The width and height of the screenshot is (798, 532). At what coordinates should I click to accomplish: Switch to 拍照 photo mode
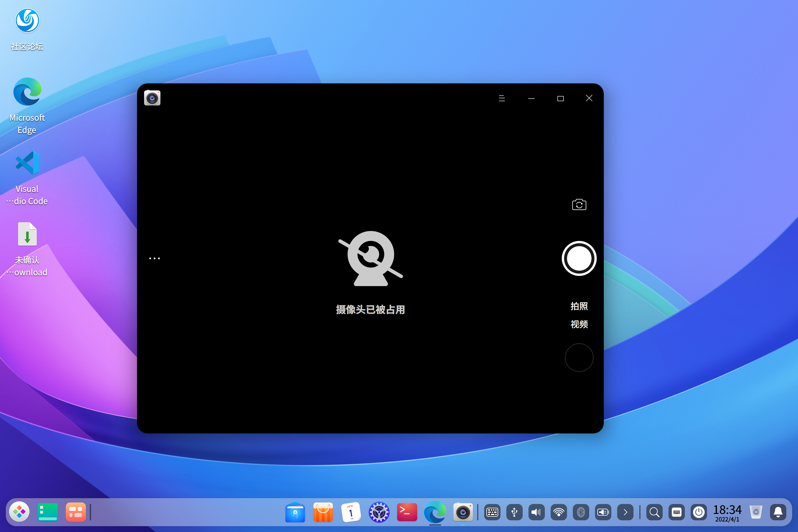pos(579,306)
